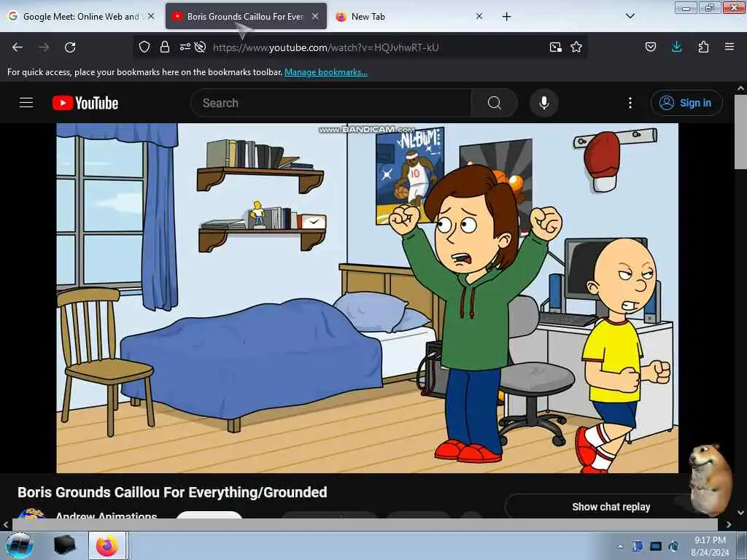
Task: Close the Boris Grounds Caillou tab
Action: pos(315,16)
